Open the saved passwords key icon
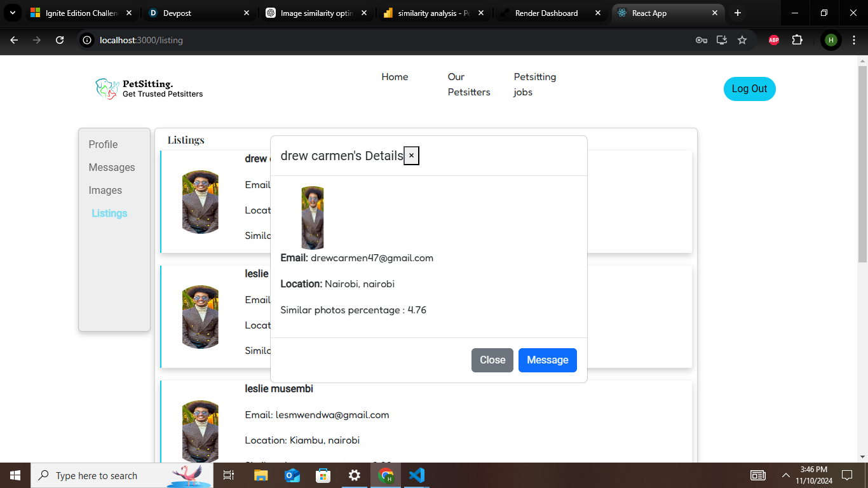 [702, 40]
